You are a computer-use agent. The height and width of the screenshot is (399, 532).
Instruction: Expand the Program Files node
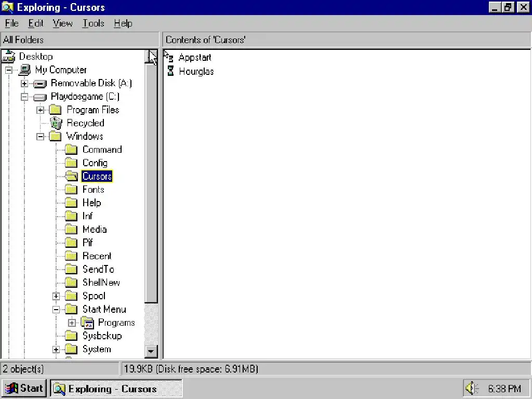tap(41, 110)
